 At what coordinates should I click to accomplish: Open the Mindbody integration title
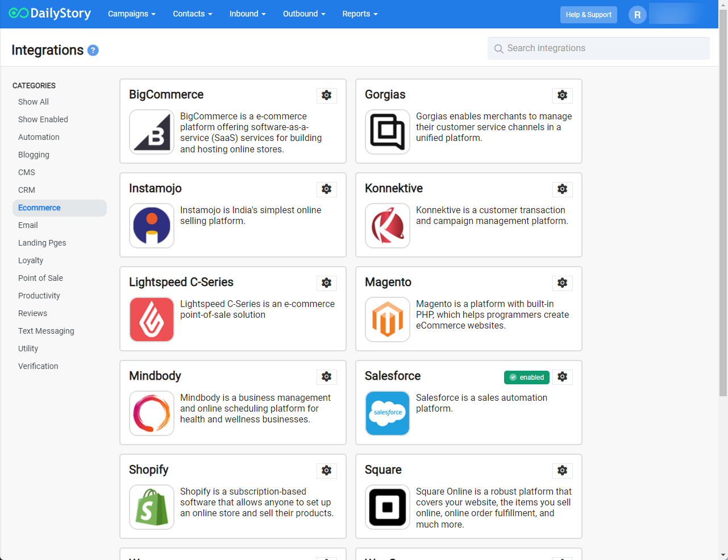point(155,376)
